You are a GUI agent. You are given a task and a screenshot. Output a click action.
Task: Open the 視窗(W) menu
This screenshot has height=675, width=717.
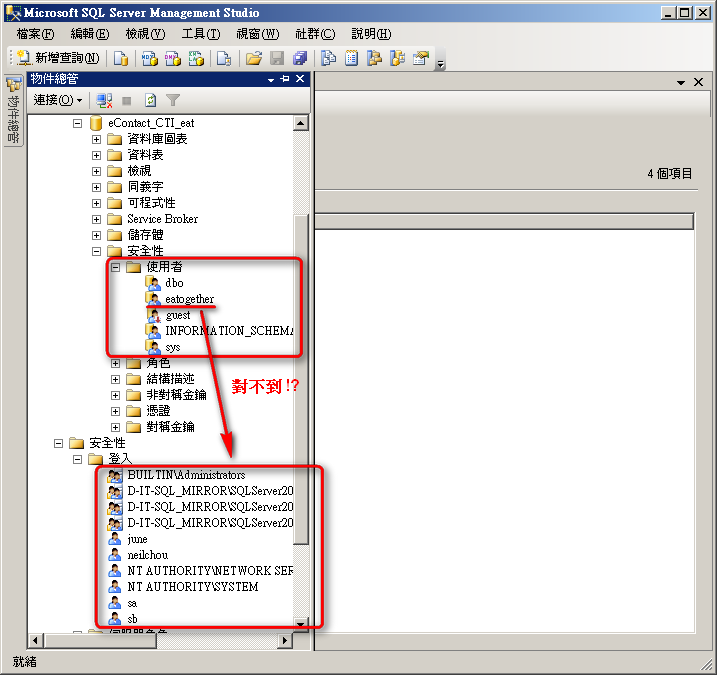pos(257,34)
